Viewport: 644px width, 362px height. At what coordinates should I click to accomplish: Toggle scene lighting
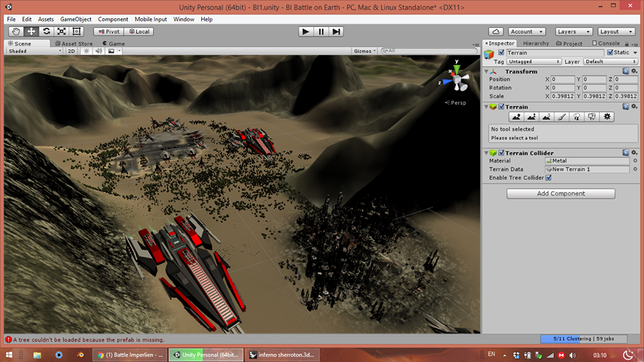87,51
